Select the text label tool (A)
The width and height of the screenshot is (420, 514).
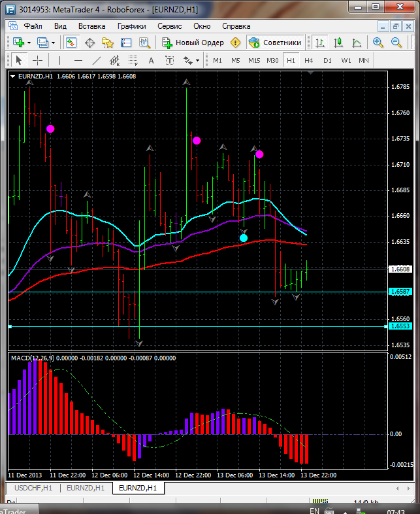151,60
